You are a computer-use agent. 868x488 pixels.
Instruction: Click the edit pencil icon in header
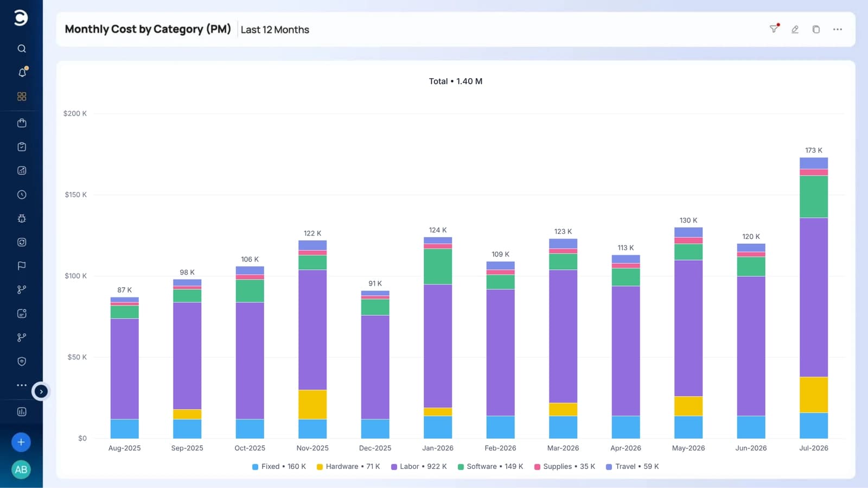[x=795, y=29]
